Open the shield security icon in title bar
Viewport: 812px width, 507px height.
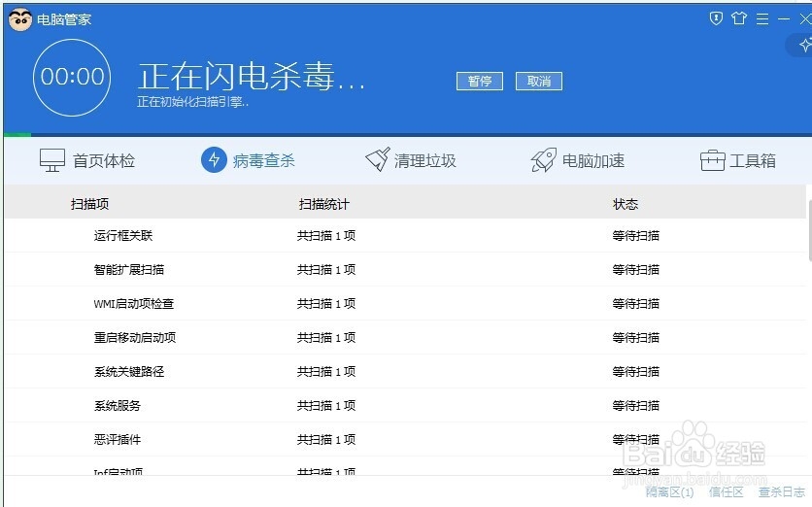(x=716, y=18)
